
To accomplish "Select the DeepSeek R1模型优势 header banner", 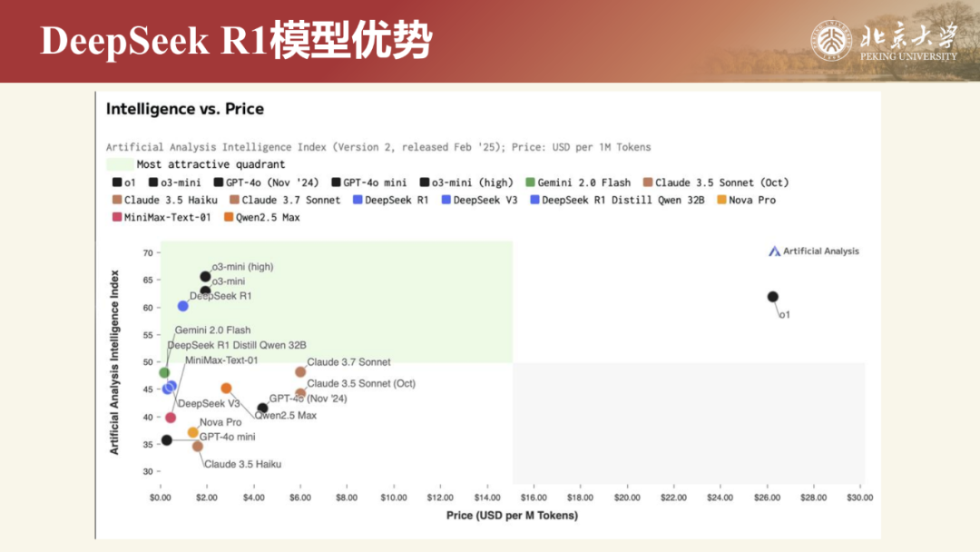I will (238, 40).
